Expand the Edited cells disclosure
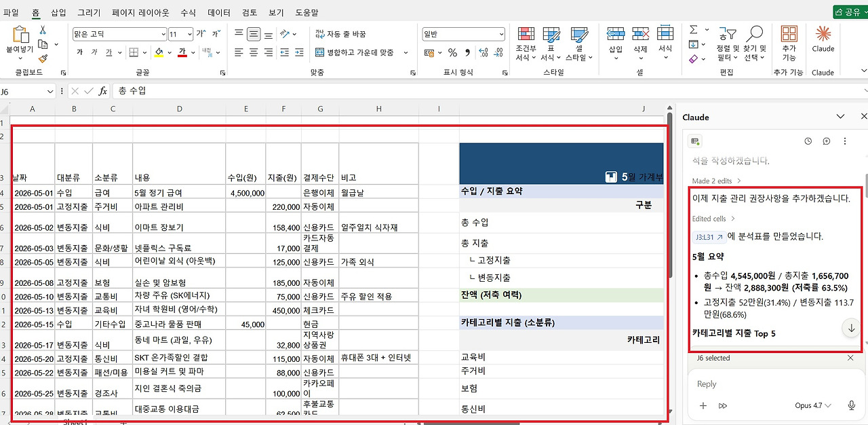 click(713, 219)
